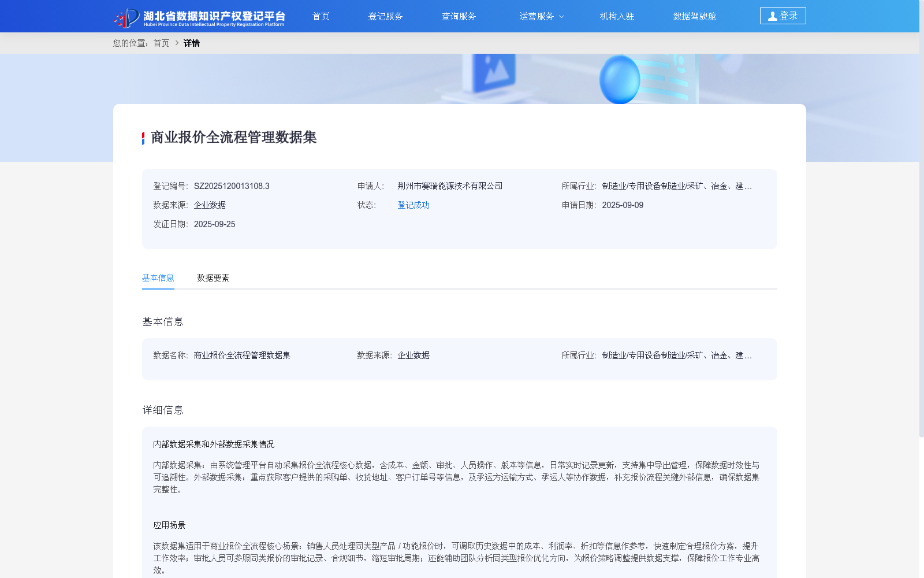Open the 登记服务 menu
This screenshot has width=924, height=578.
coord(385,16)
